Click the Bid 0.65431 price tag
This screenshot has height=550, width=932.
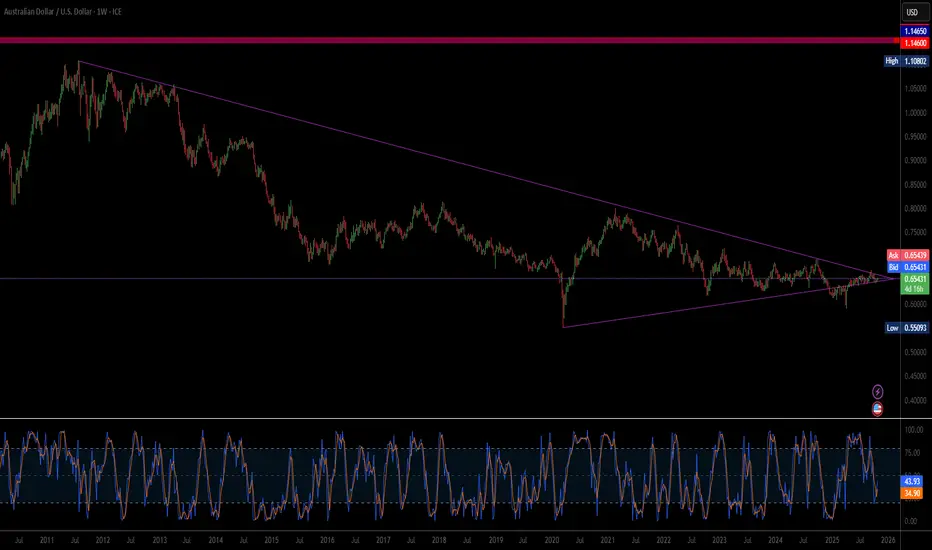pyautogui.click(x=908, y=267)
